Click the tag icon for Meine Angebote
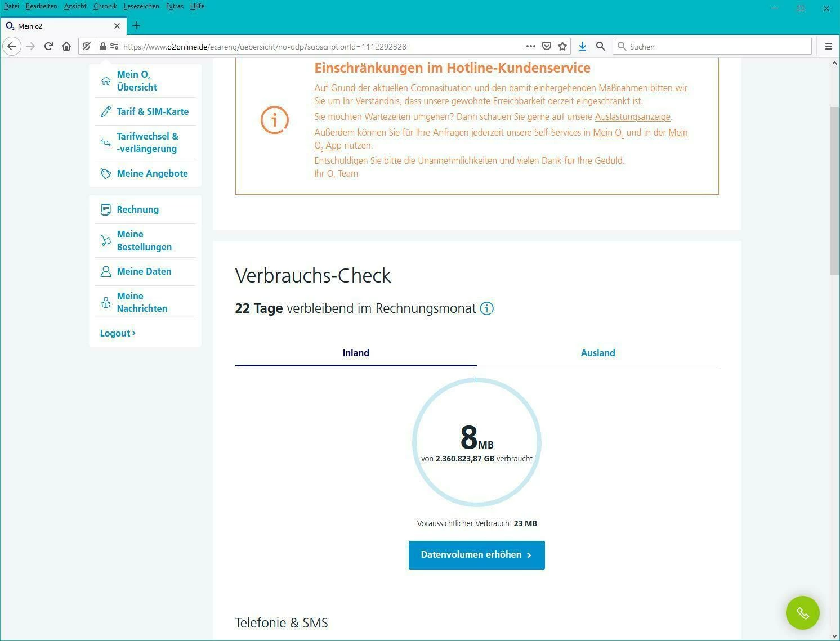Screen dimensions: 840x641 click(x=106, y=173)
